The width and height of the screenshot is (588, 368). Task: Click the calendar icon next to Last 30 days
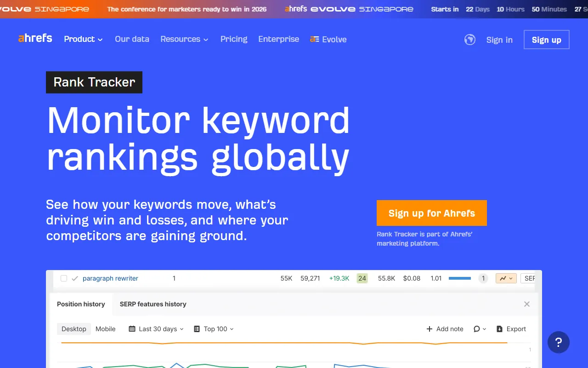(132, 329)
